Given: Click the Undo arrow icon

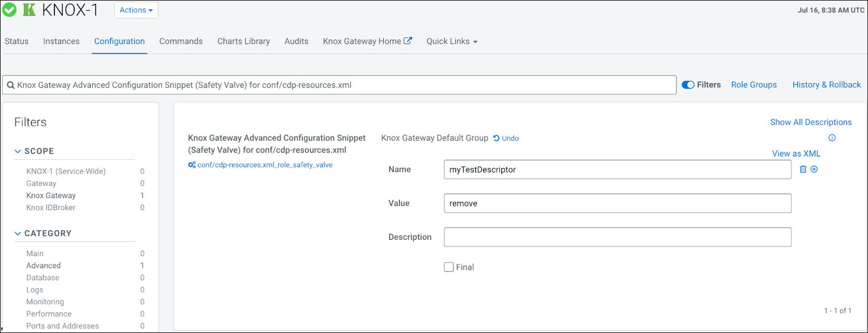Looking at the screenshot, I should pyautogui.click(x=496, y=138).
